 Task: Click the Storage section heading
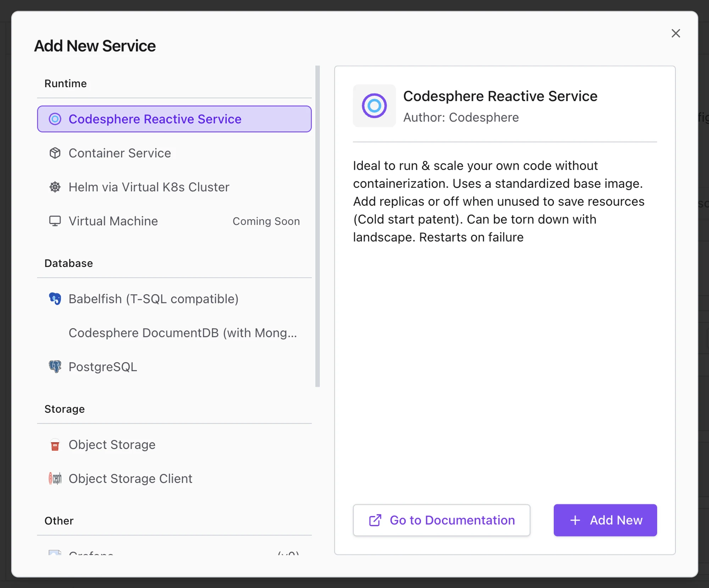point(65,409)
